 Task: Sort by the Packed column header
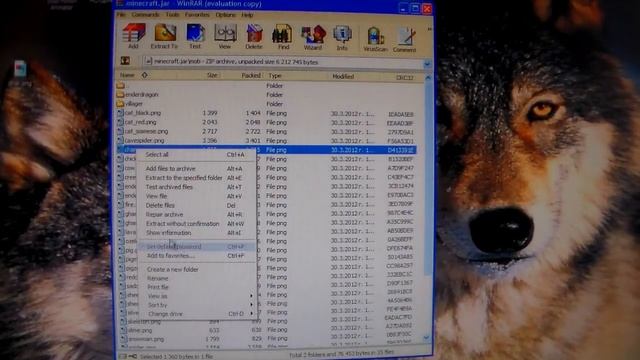click(x=251, y=76)
